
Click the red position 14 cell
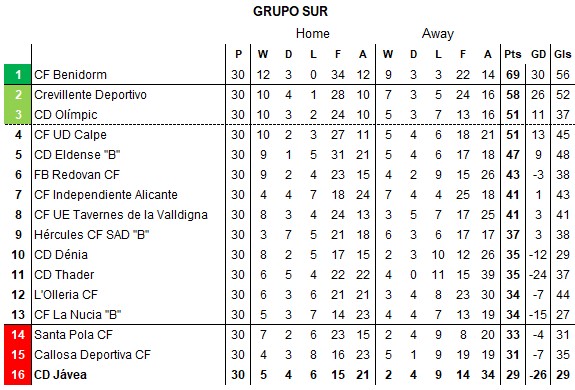tap(18, 334)
